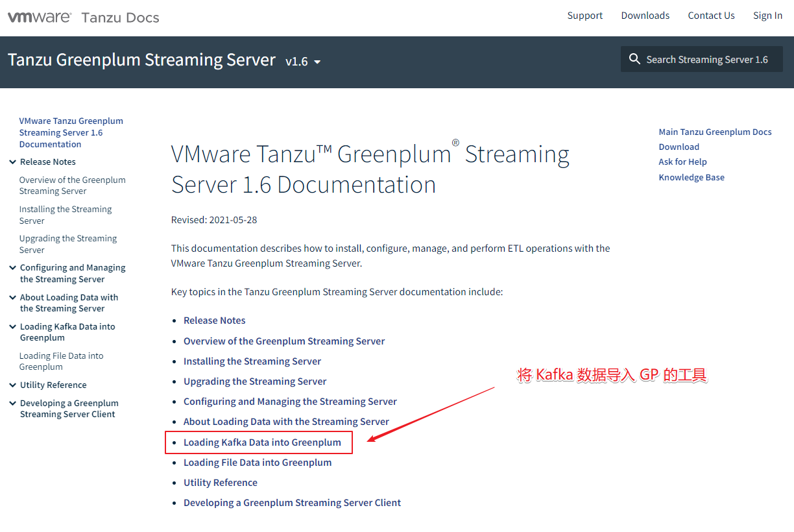Click the VMware Tanzu Docs logo
Image resolution: width=794 pixels, height=532 pixels.
pos(83,18)
